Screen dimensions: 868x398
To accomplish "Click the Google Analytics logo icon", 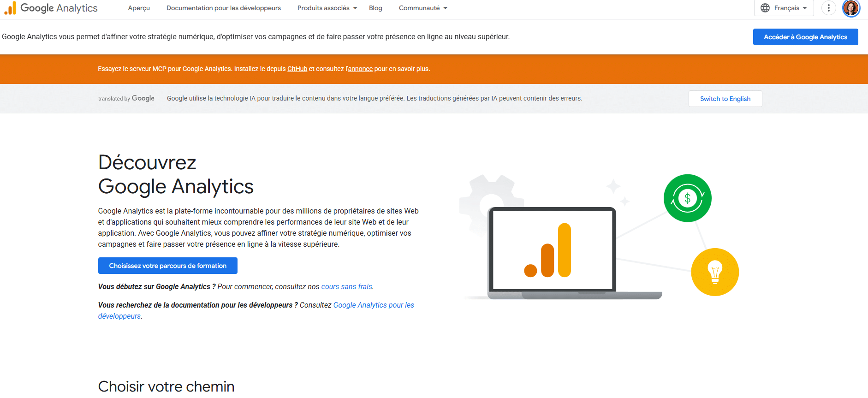I will point(10,8).
